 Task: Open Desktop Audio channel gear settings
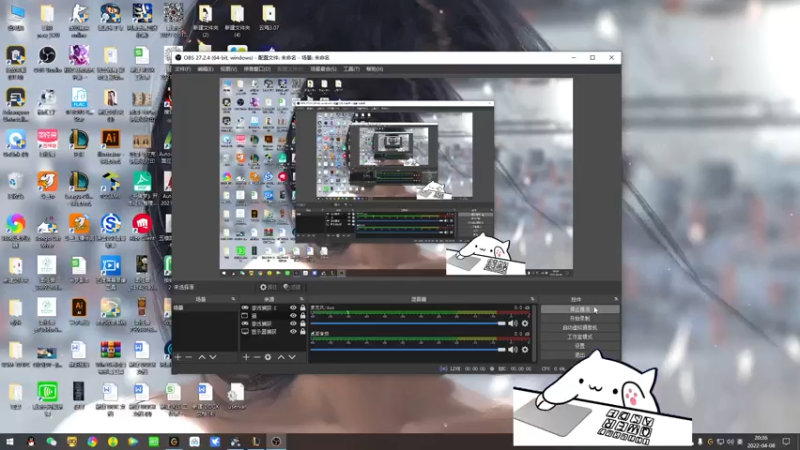point(524,349)
